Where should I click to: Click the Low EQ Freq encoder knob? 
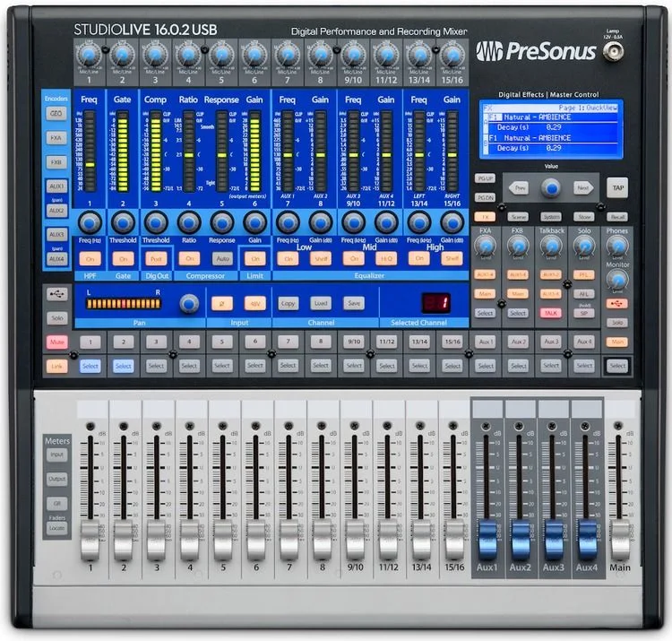(x=288, y=222)
